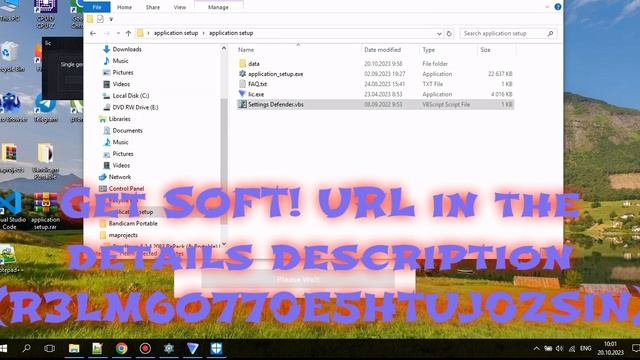Open Recycle Bin on desktop
The width and height of the screenshot is (640, 360).
point(10,57)
